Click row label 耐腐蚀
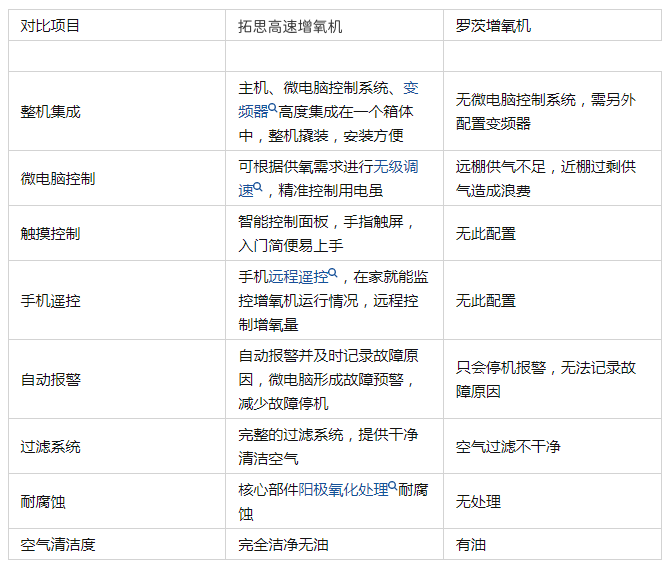Viewport: 672px width, 572px height. point(43,502)
